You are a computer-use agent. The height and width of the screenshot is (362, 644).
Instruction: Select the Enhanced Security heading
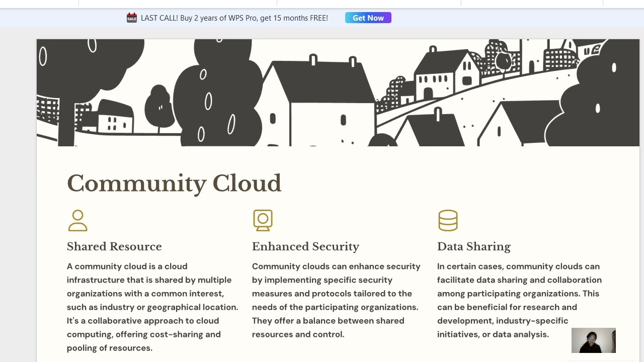pyautogui.click(x=305, y=246)
